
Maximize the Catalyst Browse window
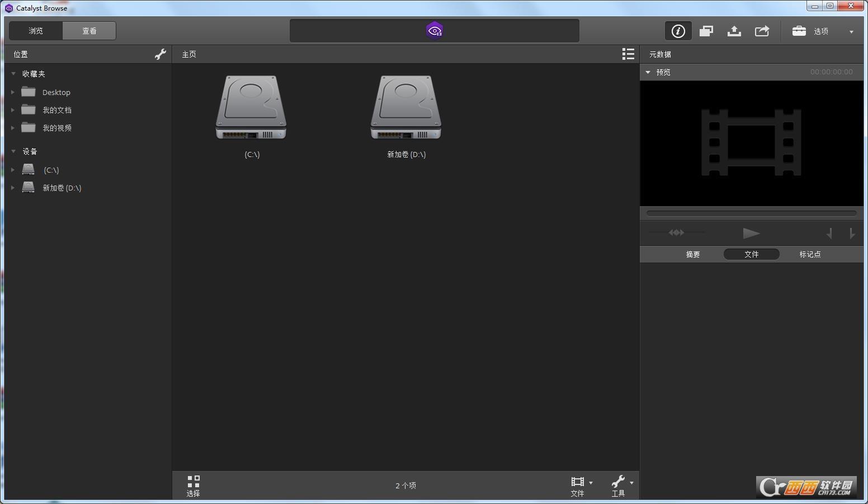click(x=831, y=6)
